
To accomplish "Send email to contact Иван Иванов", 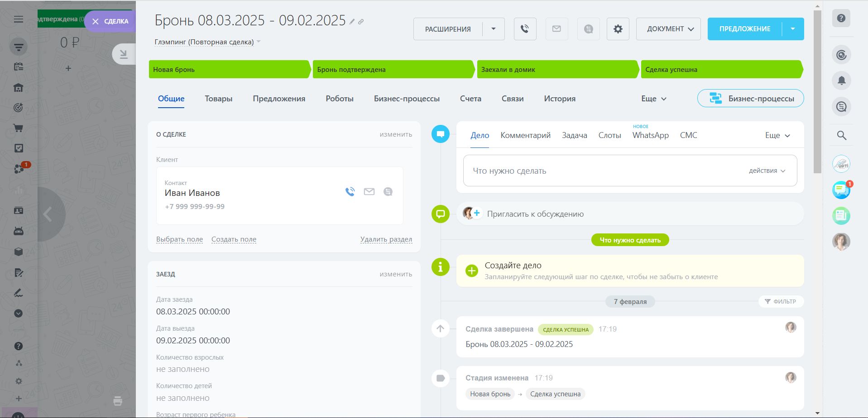I will [x=369, y=192].
